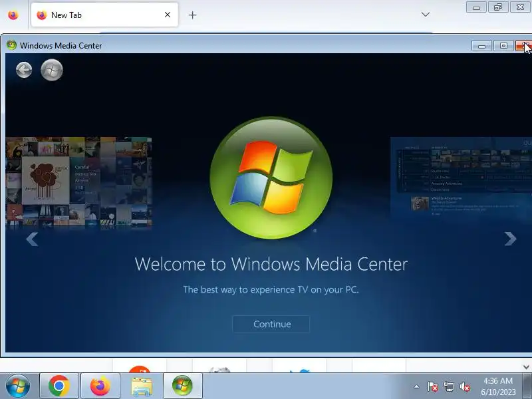Close the Firefox window

521,7
